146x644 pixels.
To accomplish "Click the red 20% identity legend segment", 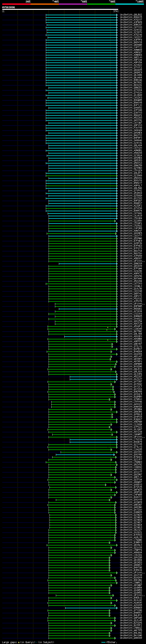I will 16,4.
